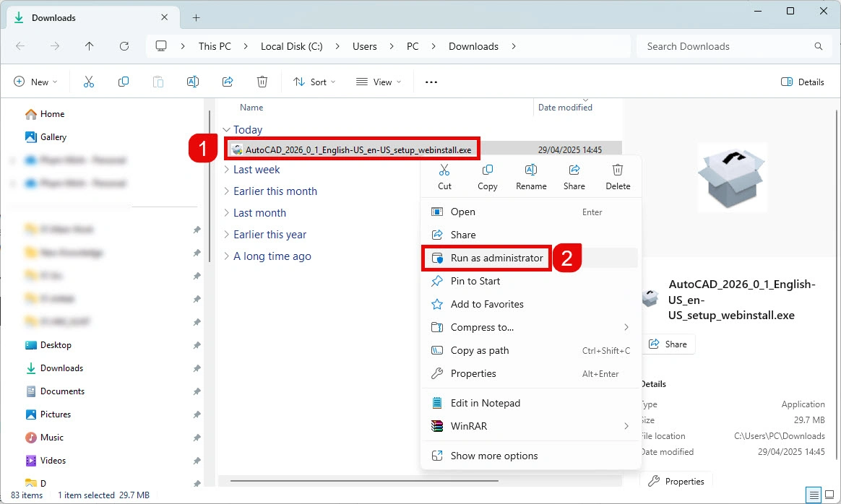Expand the A long time ago group
The width and height of the screenshot is (841, 504).
click(226, 256)
